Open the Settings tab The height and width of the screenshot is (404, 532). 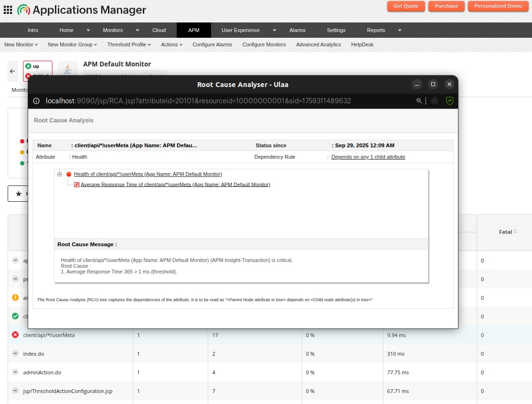click(336, 30)
